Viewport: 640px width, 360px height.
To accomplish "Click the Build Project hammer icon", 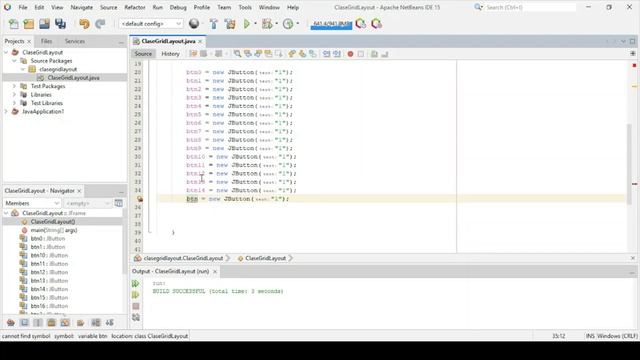I will pyautogui.click(x=213, y=24).
